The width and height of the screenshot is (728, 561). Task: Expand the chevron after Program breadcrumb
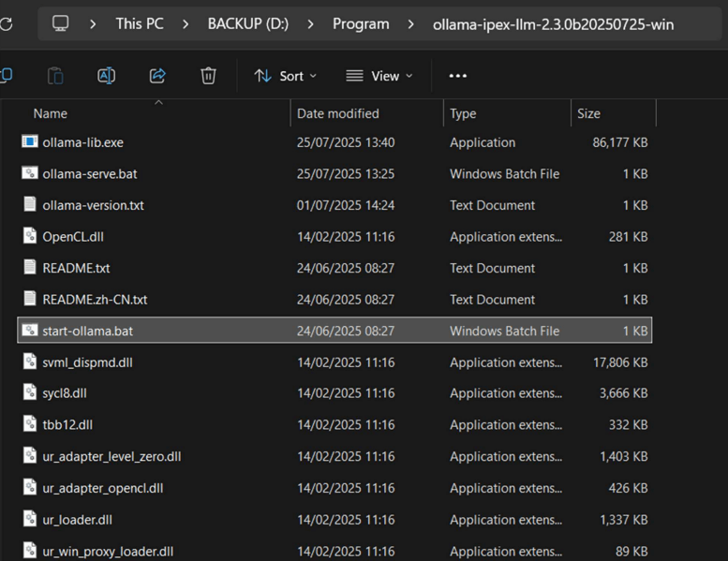tap(411, 23)
